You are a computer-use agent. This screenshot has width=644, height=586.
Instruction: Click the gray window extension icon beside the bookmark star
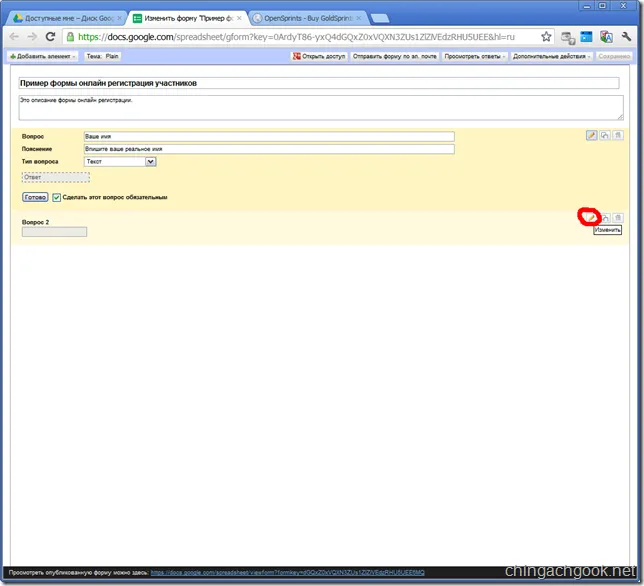click(568, 37)
